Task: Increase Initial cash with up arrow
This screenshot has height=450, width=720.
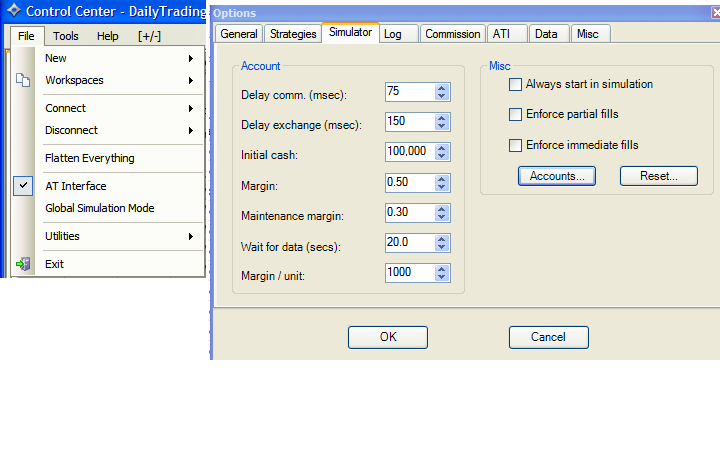Action: pyautogui.click(x=442, y=148)
